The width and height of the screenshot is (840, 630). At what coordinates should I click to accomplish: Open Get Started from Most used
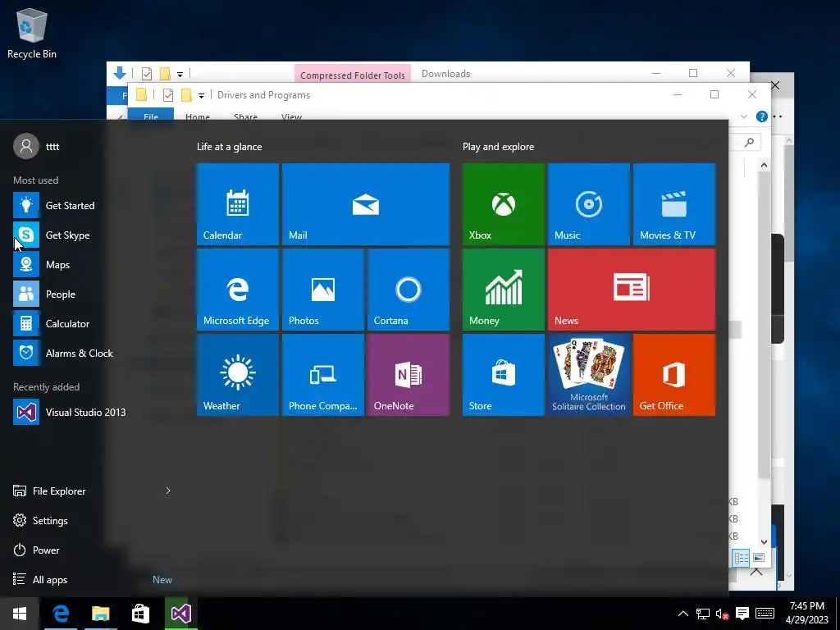(x=91, y=206)
